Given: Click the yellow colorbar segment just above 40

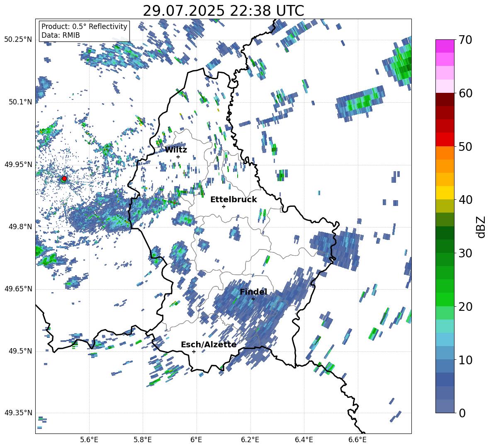Looking at the screenshot, I should 445,193.
